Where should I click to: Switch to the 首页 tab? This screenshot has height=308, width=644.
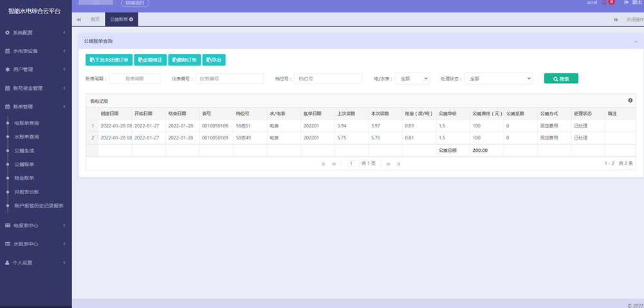click(x=95, y=19)
